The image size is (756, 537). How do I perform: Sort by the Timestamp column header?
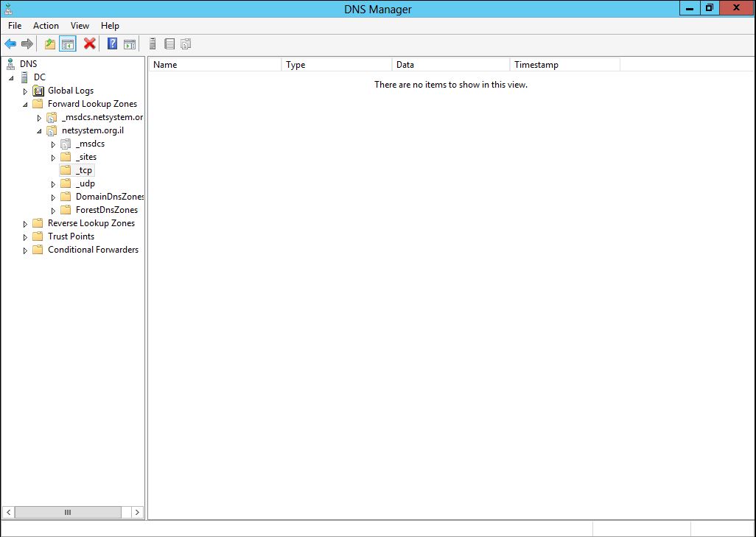pos(564,65)
